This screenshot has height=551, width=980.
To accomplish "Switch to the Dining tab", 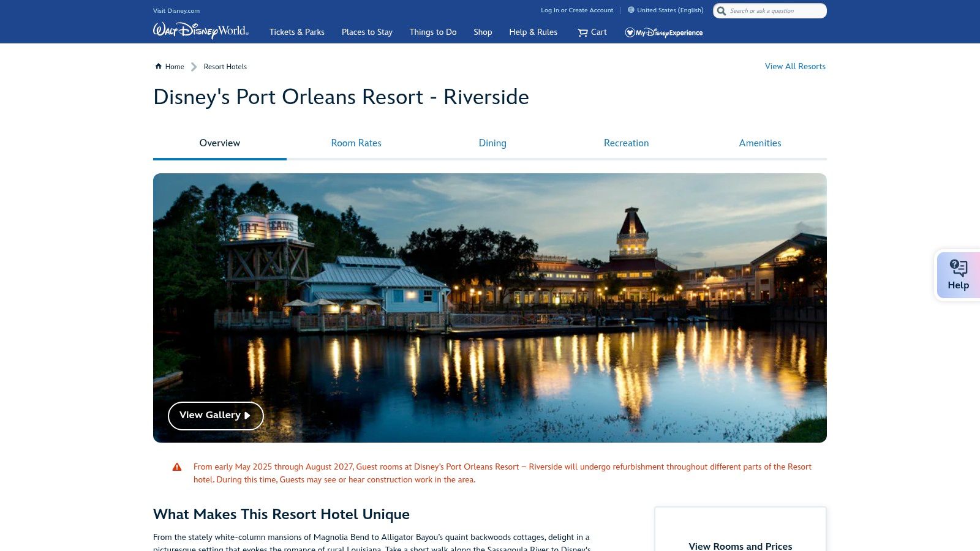I will coord(492,143).
